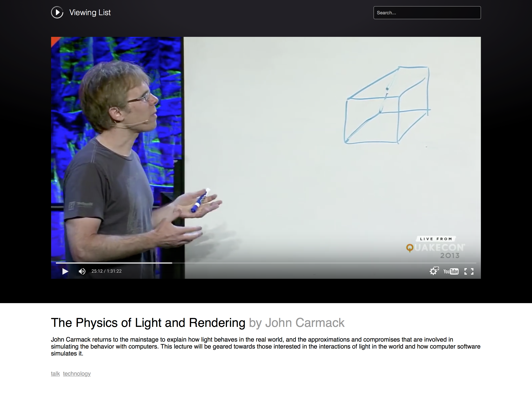
Task: Mute the video using the speaker icon
Action: pyautogui.click(x=82, y=271)
